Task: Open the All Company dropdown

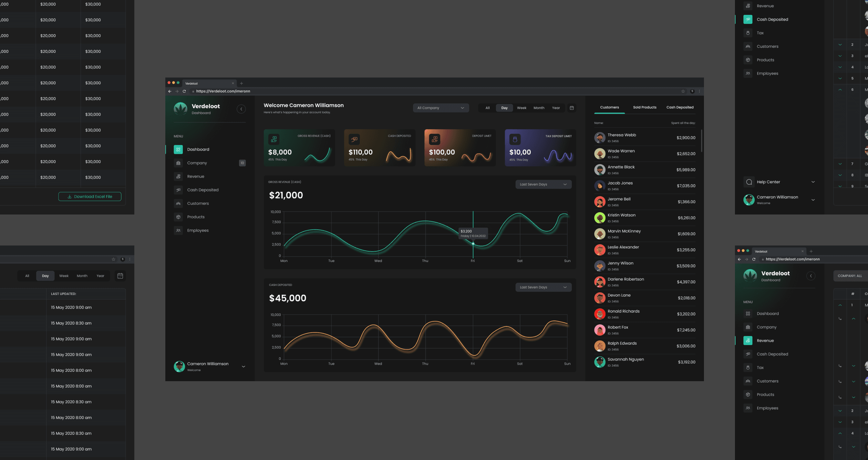Action: coord(440,108)
